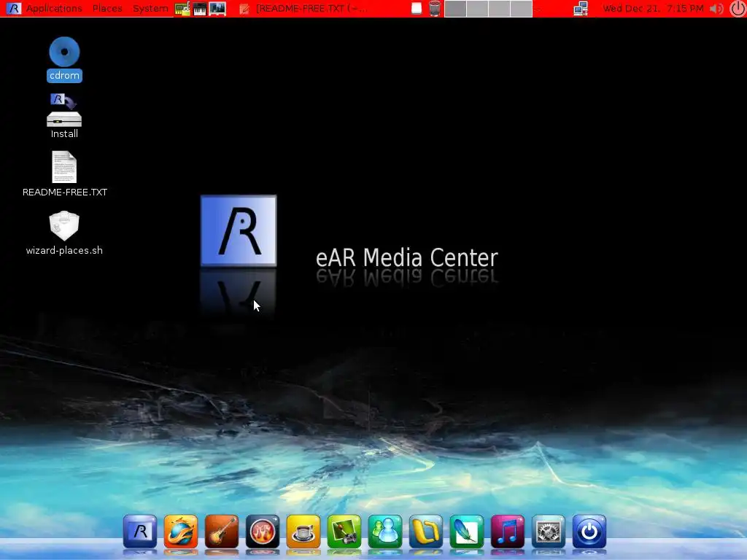Screen dimensions: 747x560
Task: Click the eAR logo in the top panel
Action: (13, 8)
